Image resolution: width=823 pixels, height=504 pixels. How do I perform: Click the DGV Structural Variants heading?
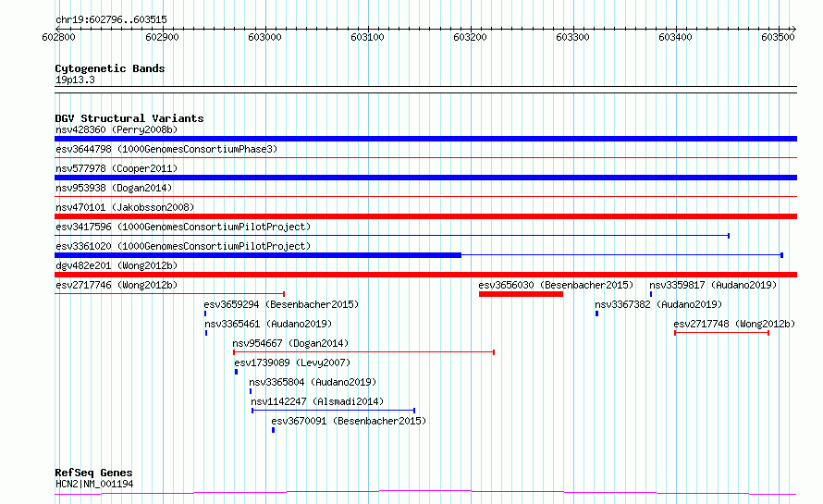[x=129, y=118]
